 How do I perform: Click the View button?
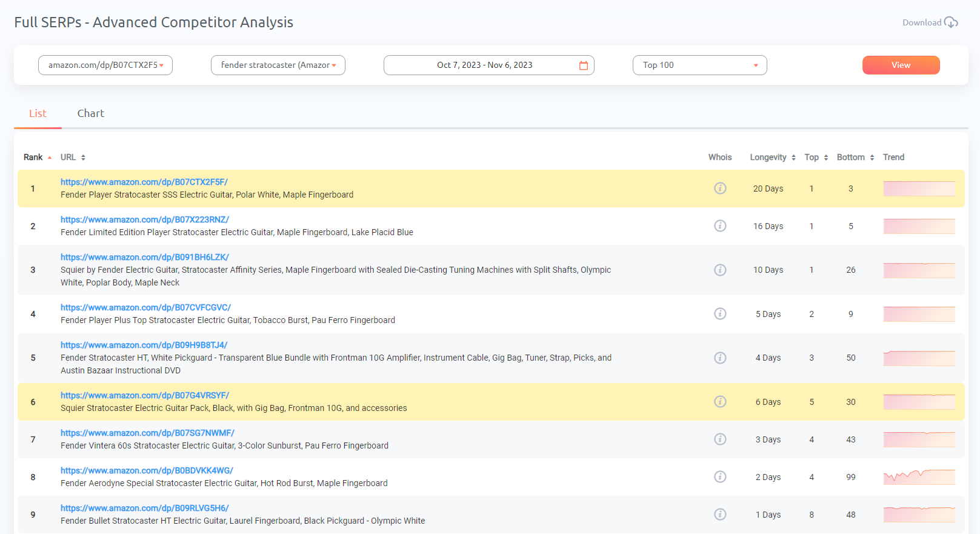[901, 65]
